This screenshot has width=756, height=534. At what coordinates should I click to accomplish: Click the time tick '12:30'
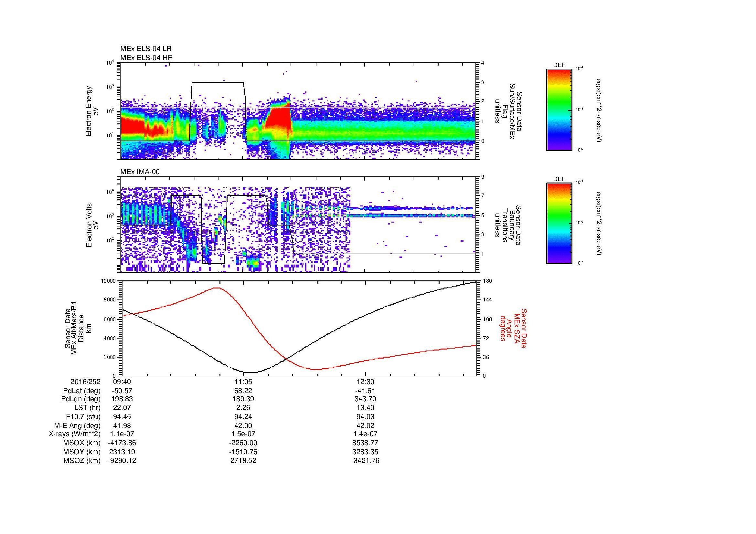(x=365, y=382)
